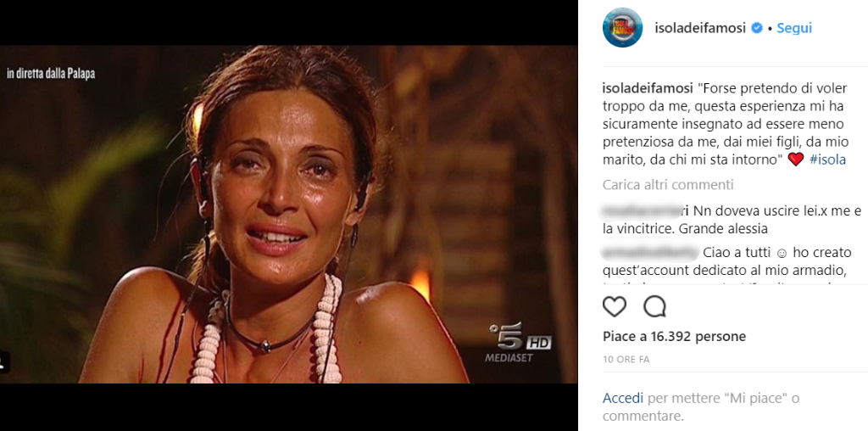Expand Carica altri commenti
Screen dimensions: 868x431
[668, 184]
